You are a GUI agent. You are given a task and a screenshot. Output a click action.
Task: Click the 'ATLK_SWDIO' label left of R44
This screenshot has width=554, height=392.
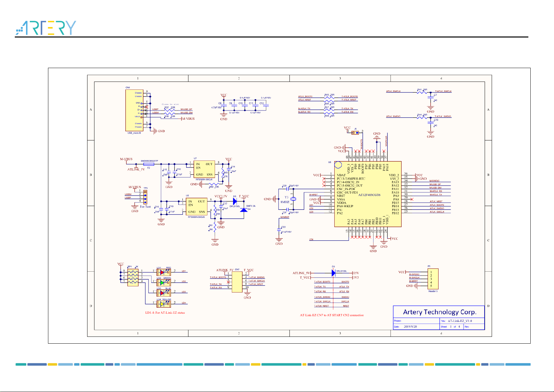pyautogui.click(x=393, y=116)
